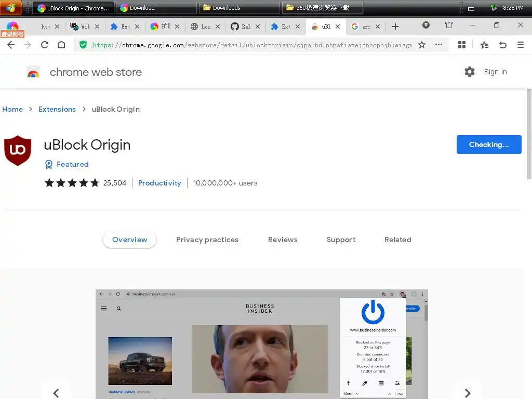532x399 pixels.
Task: Click the Checking... button
Action: pos(489,144)
